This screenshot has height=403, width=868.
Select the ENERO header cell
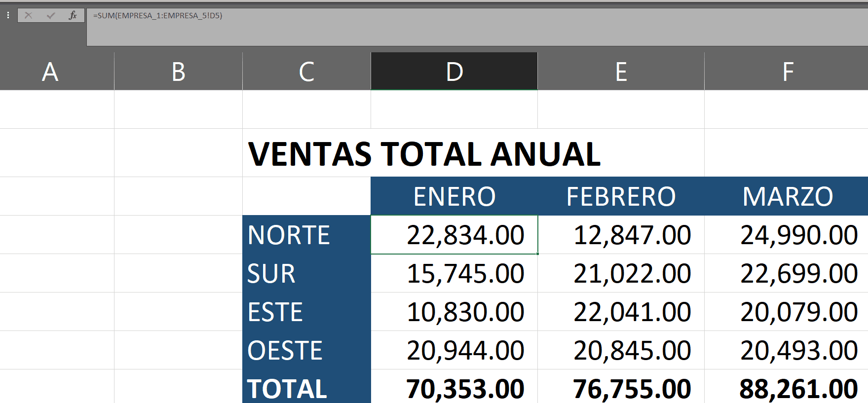point(454,196)
